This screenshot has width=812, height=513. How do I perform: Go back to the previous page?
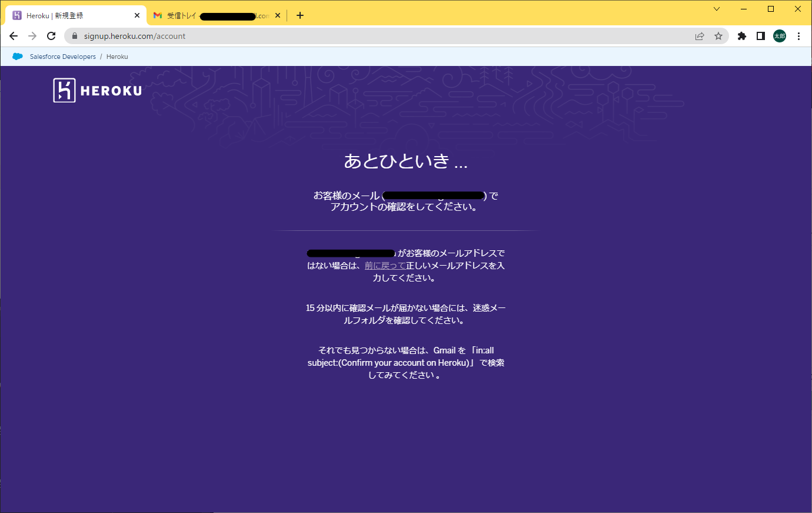(x=14, y=36)
